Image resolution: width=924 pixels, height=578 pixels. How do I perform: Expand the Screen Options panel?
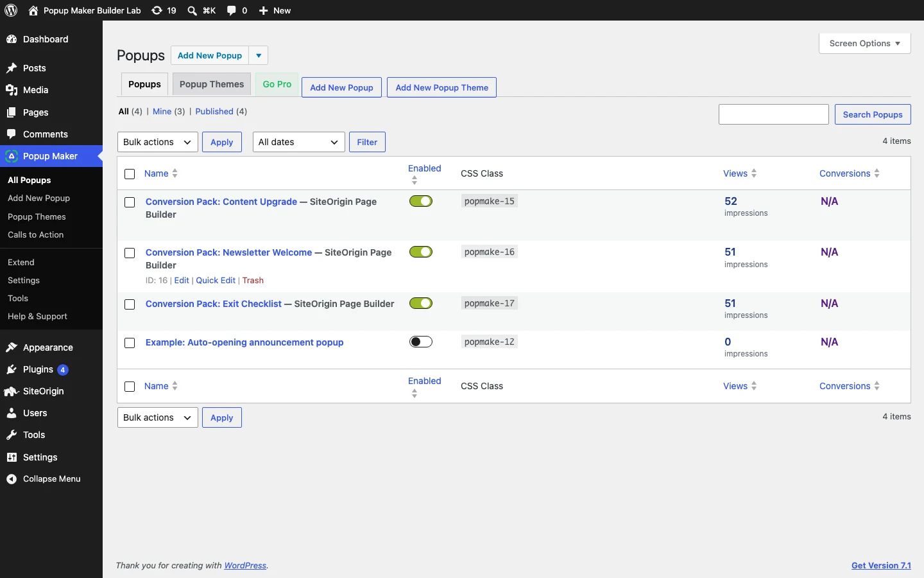865,44
